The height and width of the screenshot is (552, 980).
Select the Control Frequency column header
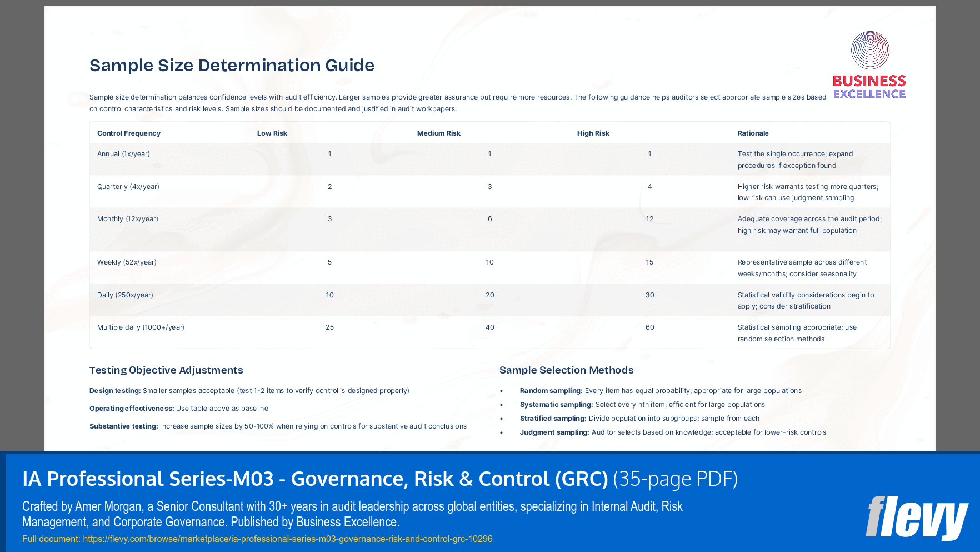click(128, 133)
